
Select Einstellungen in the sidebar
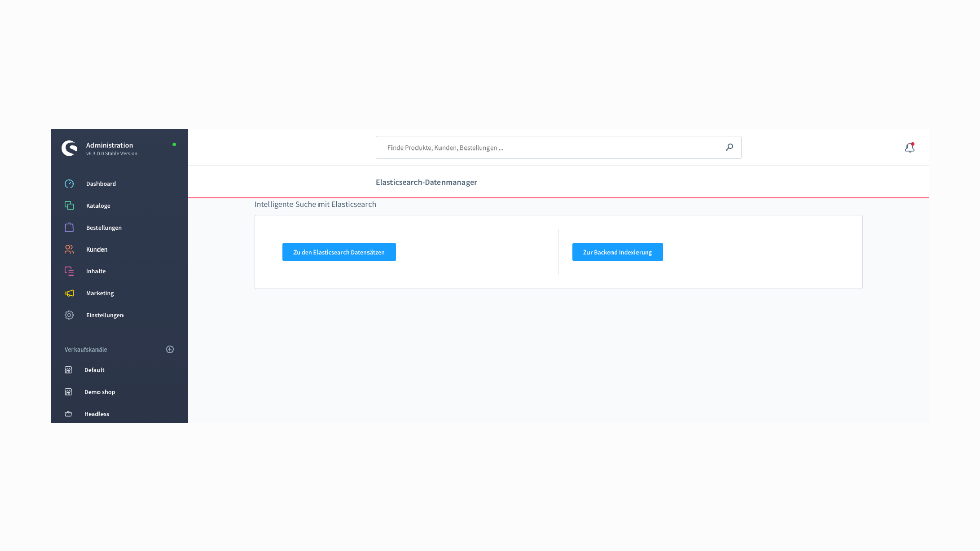(105, 315)
